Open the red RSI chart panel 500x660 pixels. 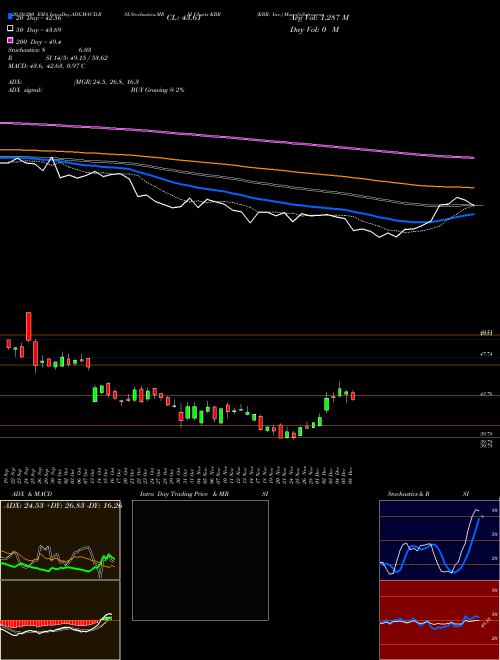coord(439,620)
